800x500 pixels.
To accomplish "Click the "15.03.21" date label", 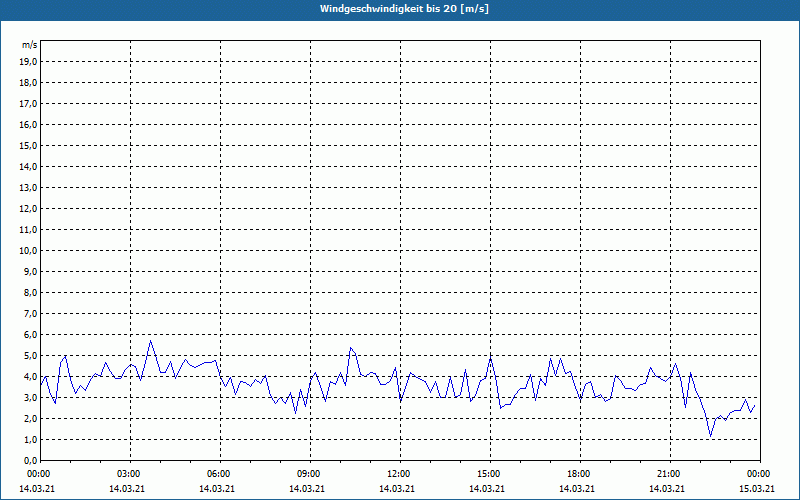I will [757, 488].
